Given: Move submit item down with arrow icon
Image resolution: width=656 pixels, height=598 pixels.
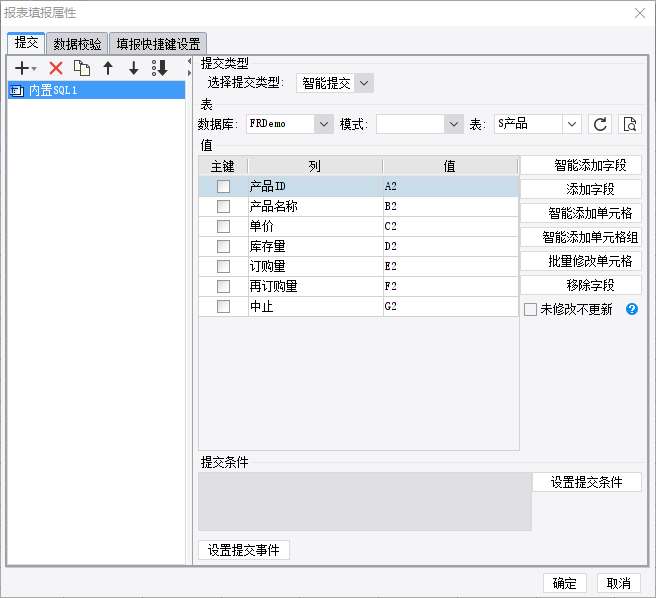Looking at the screenshot, I should (x=133, y=68).
